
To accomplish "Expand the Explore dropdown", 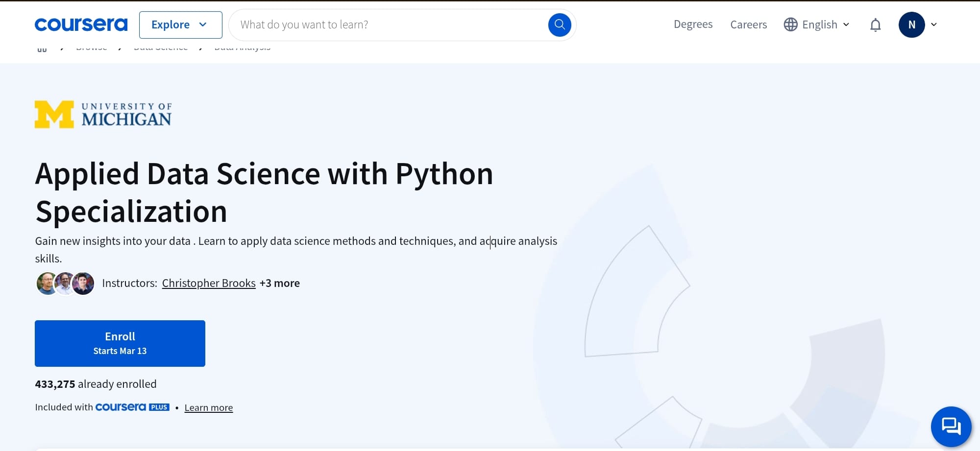I will click(180, 24).
